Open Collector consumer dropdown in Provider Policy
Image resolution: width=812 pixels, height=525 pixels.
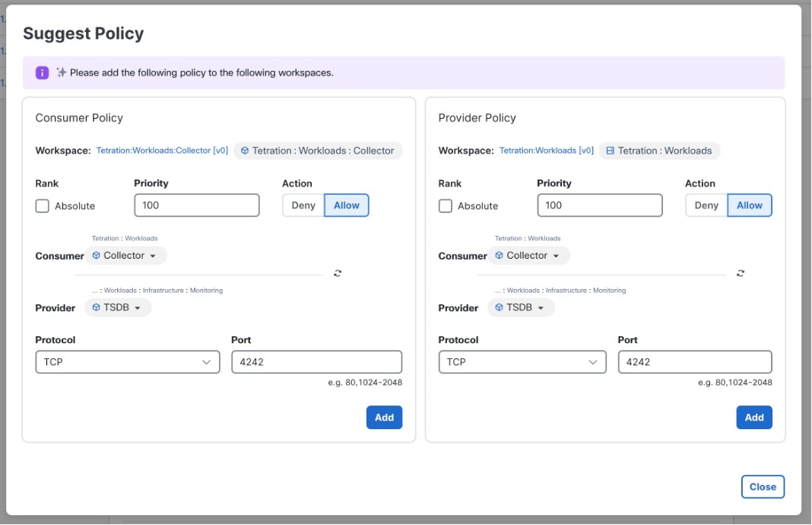(x=528, y=256)
